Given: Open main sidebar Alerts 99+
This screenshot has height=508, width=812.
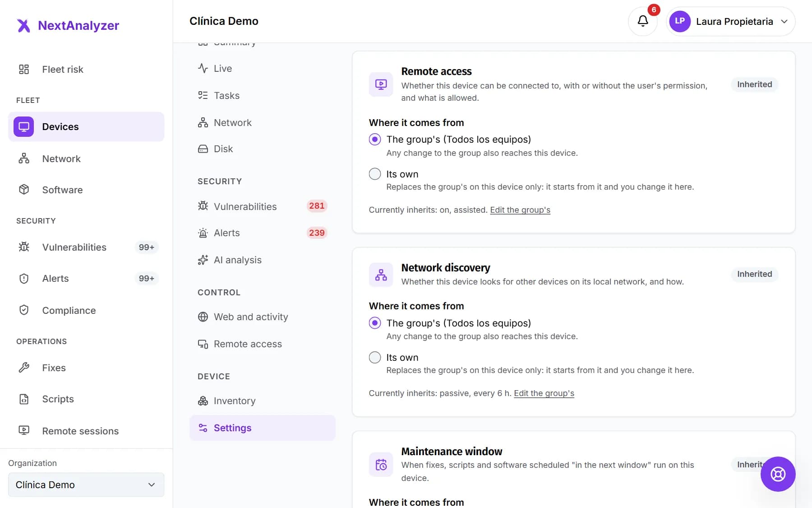Looking at the screenshot, I should [86, 278].
